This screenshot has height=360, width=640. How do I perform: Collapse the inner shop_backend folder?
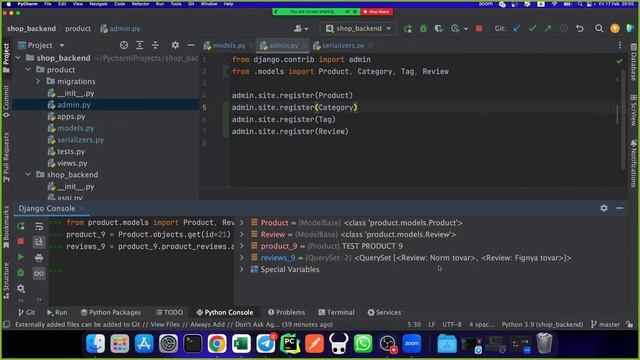pyautogui.click(x=28, y=174)
